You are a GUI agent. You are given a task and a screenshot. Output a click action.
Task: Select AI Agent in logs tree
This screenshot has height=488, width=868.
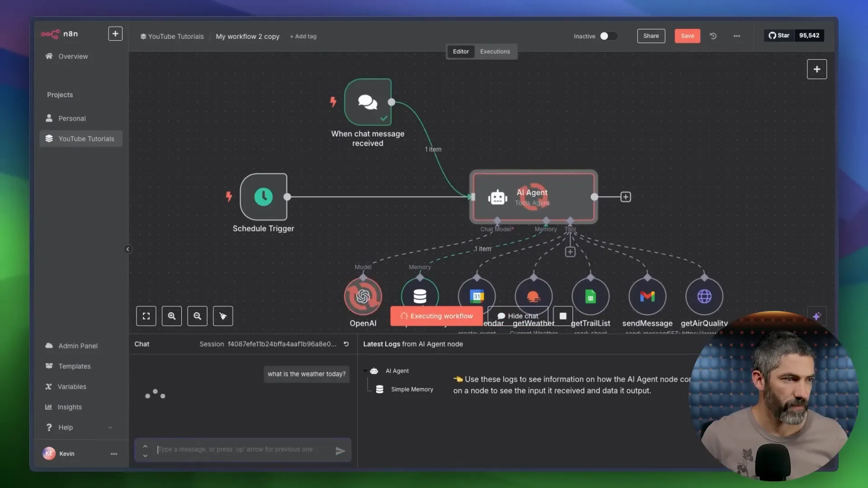coord(397,371)
